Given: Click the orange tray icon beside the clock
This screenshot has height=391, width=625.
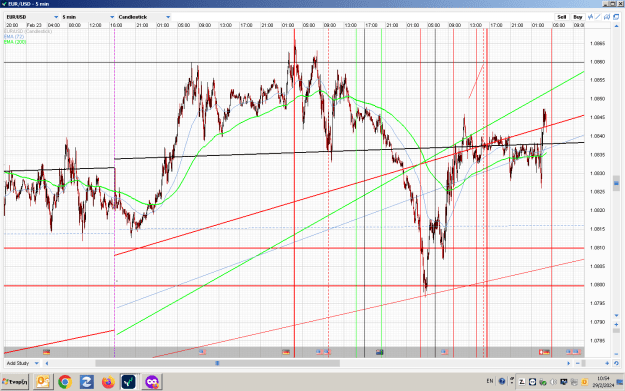Looking at the screenshot, I should [x=584, y=382].
